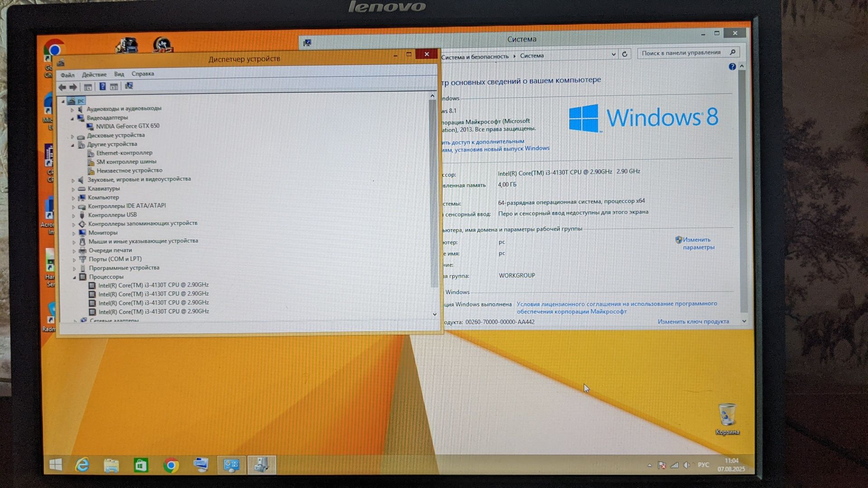
Task: Click the Система breadcrumb segment
Action: [532, 56]
